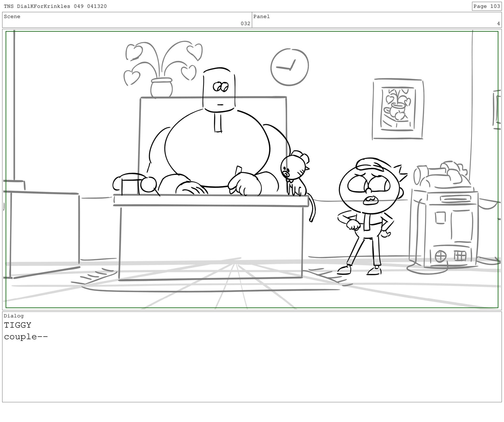
Task: Click the 'Scene' label
Action: click(x=12, y=17)
